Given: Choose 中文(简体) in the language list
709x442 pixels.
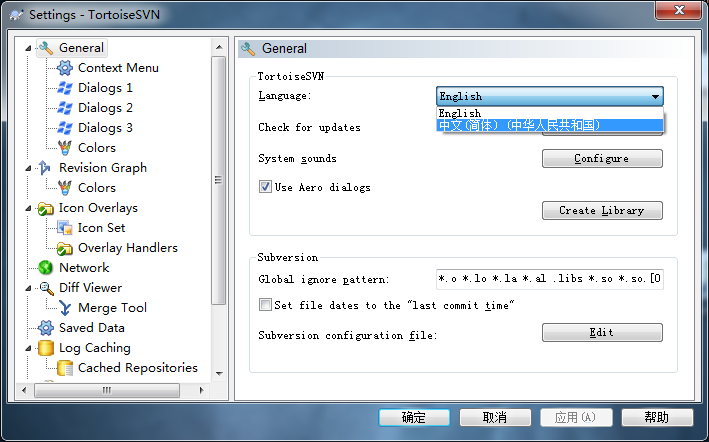Looking at the screenshot, I should 550,125.
